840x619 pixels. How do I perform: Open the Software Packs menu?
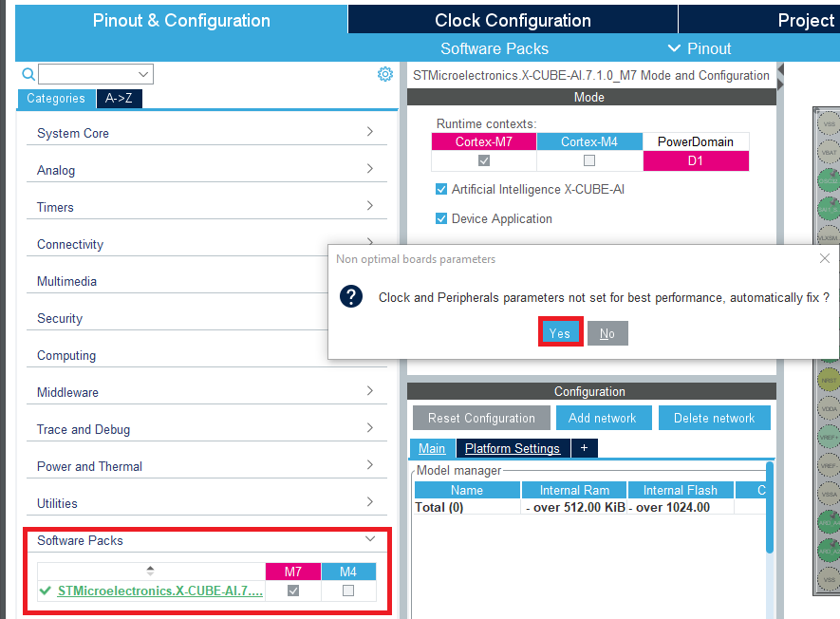coord(494,48)
